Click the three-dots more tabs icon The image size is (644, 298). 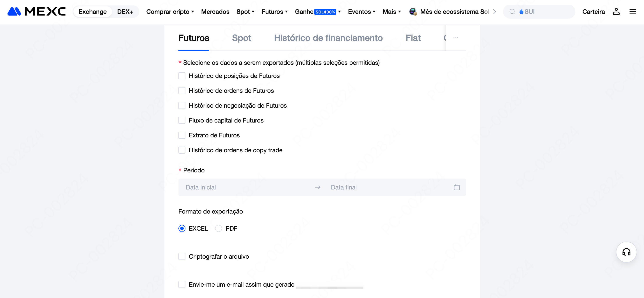(456, 38)
